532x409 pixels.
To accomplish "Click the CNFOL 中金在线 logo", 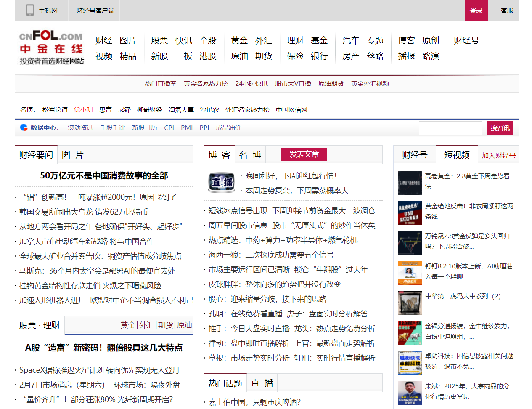I will (51, 47).
